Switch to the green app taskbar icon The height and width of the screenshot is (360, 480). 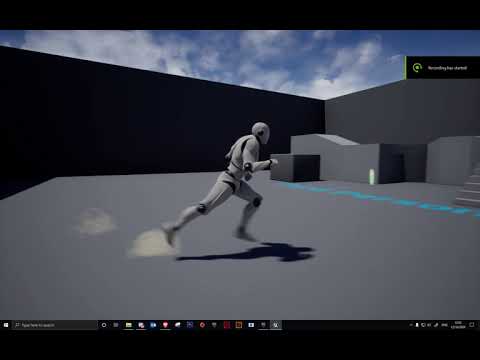[129, 325]
